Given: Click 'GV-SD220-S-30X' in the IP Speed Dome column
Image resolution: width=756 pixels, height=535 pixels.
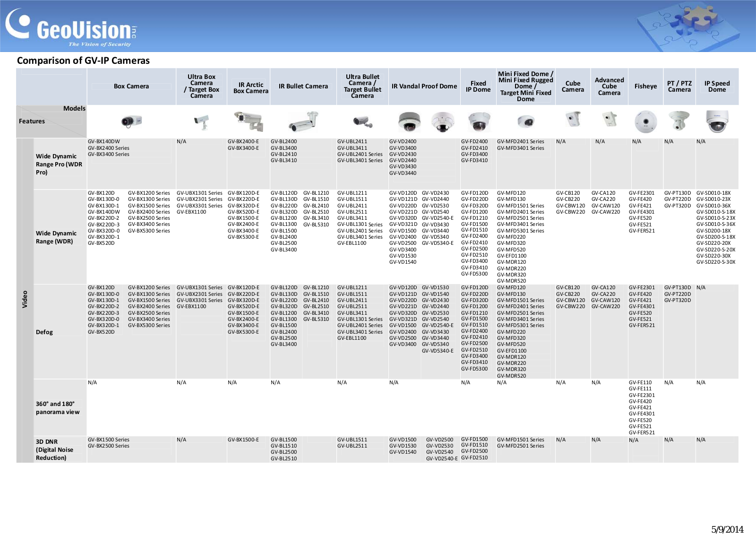Looking at the screenshot, I should (x=716, y=262).
